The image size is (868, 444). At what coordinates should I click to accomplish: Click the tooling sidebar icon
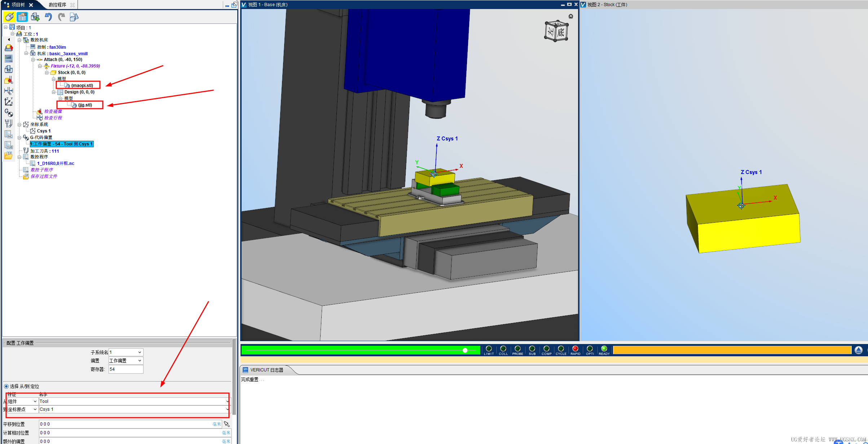click(9, 123)
